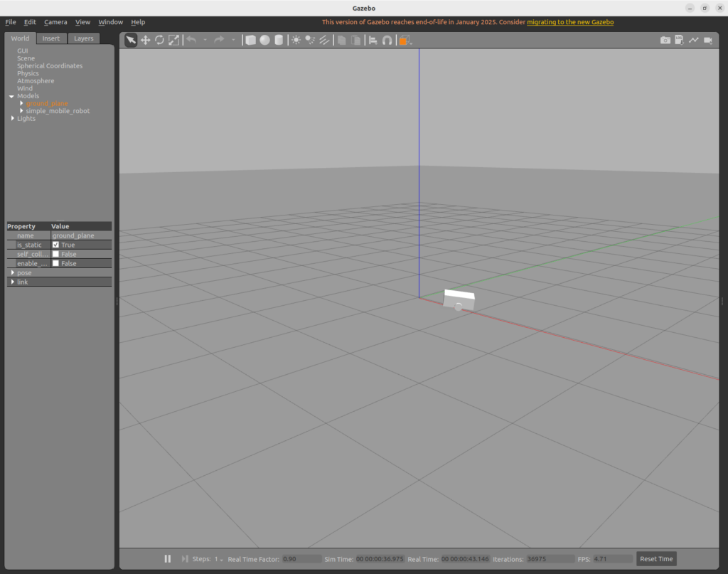Click the log data icon
Viewport: 728px width, 574px height.
click(x=679, y=41)
